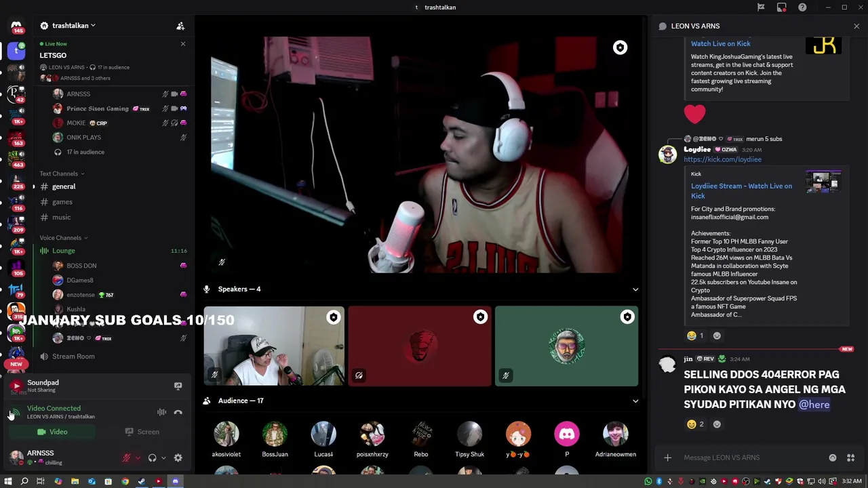
Task: Click Watch Live on Kick embed title
Action: click(x=720, y=43)
